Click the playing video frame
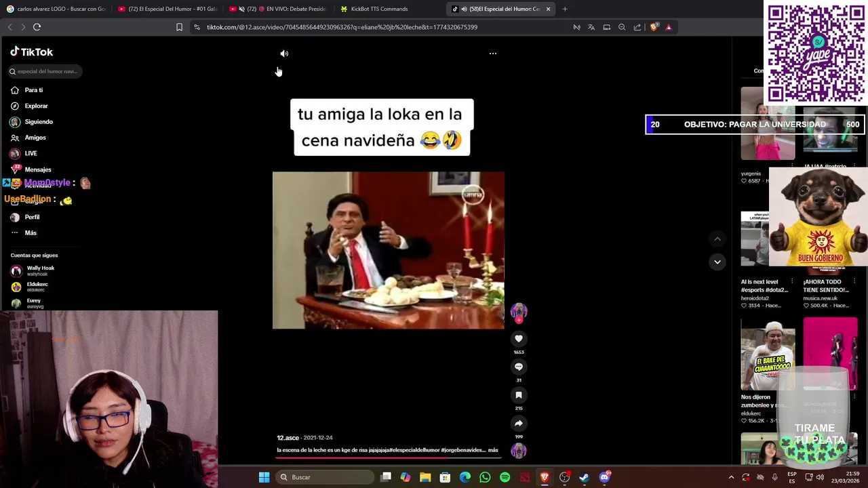The width and height of the screenshot is (868, 488). click(389, 250)
